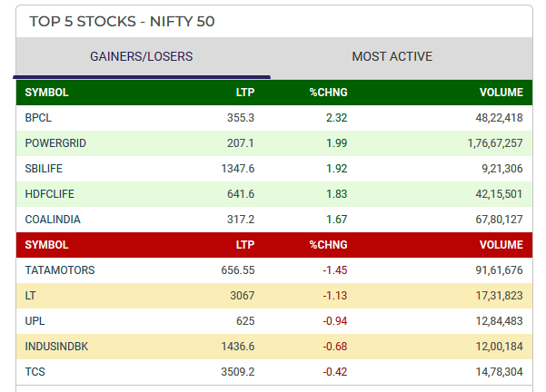Select BPCL change value 2.32

coord(337,118)
